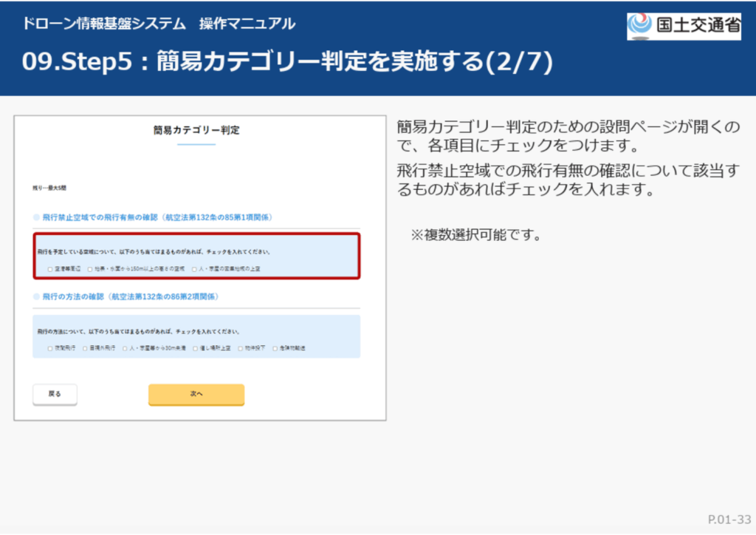Tick the 人・家屋等から30m未満 checkbox
The width and height of the screenshot is (756, 535).
click(125, 347)
